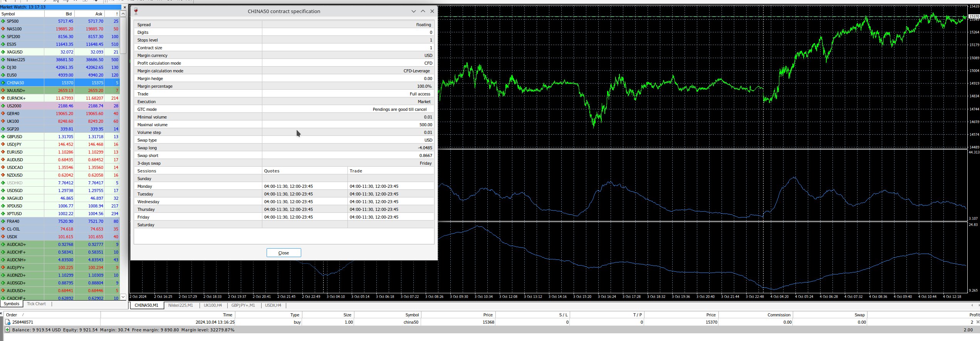Select the US2000 symbol row
Viewport: 980px width, 341px height.
(x=60, y=106)
